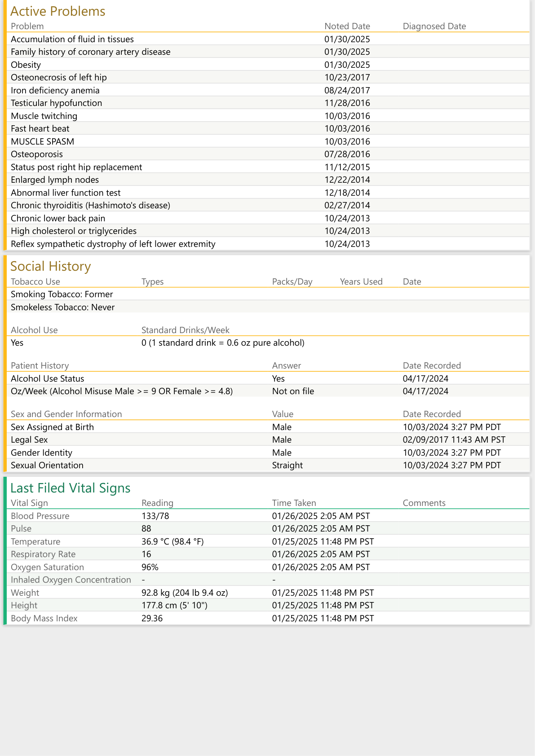Image resolution: width=535 pixels, height=756 pixels.
Task: Select the Body Mass Index value 29.36
Action: 152,618
